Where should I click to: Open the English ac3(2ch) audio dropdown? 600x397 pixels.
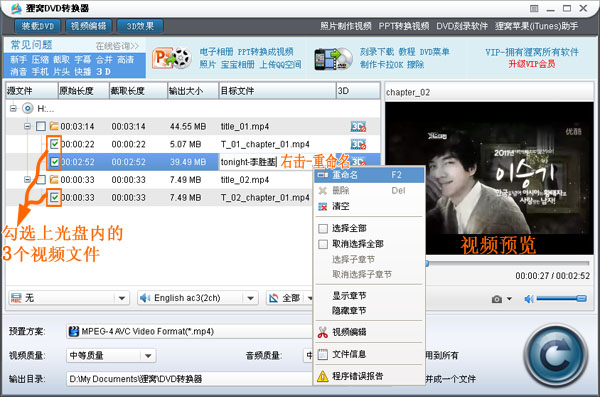pos(197,298)
